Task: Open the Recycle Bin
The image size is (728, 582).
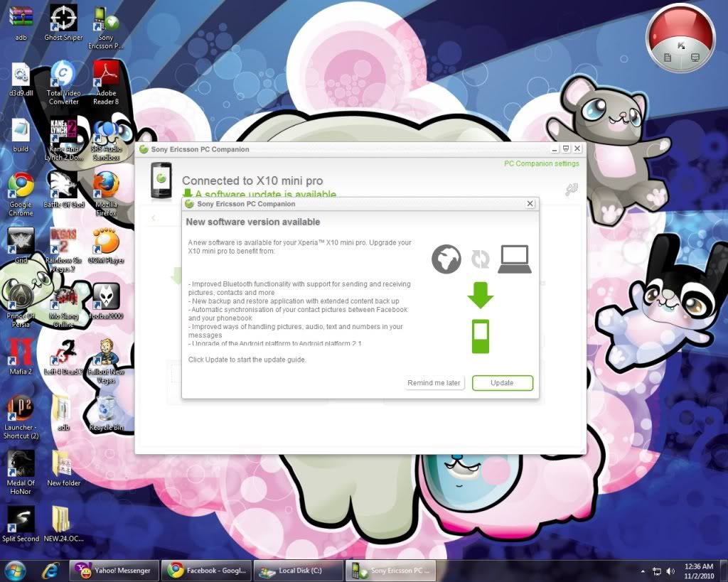Action: click(106, 410)
